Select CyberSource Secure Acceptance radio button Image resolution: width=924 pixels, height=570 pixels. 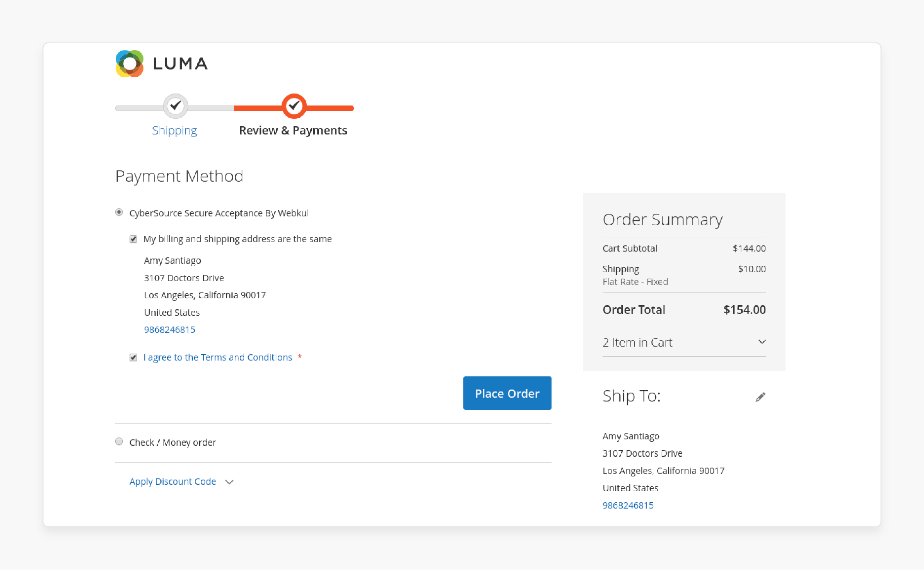click(119, 212)
